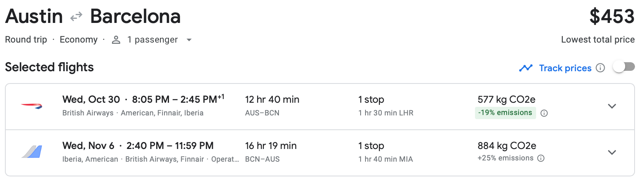The height and width of the screenshot is (185, 644).
Task: Click the 1 passenger label
Action: click(152, 40)
